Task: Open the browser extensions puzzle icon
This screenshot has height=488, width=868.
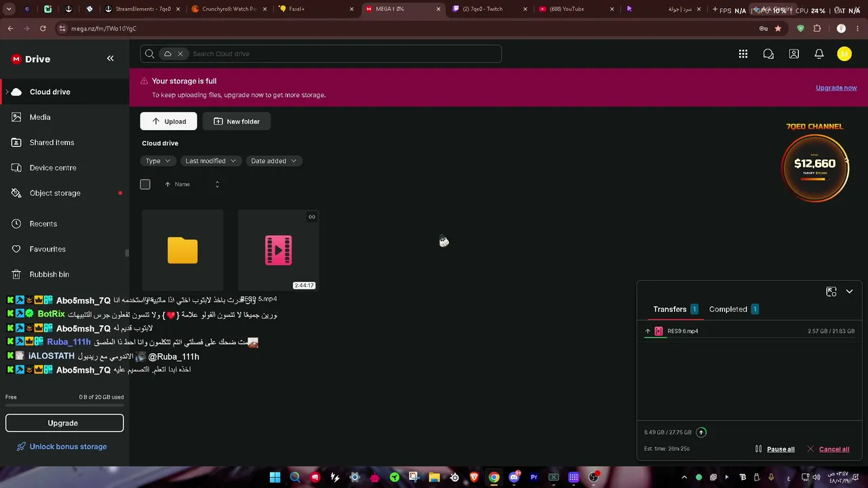Action: [817, 28]
